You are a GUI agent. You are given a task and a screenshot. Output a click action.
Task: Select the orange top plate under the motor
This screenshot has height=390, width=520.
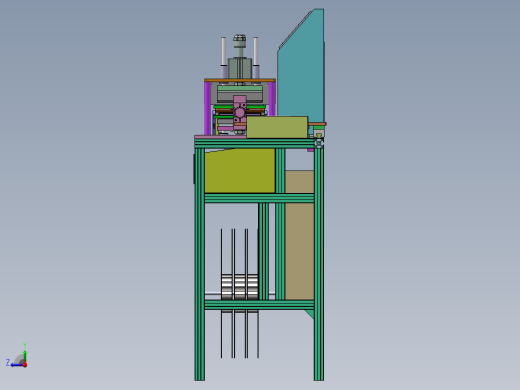tap(240, 80)
